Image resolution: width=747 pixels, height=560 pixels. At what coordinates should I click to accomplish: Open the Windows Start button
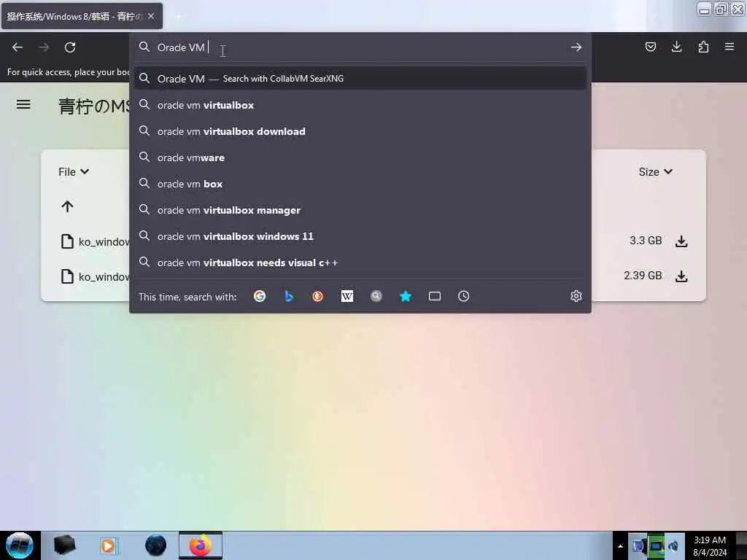coord(20,545)
